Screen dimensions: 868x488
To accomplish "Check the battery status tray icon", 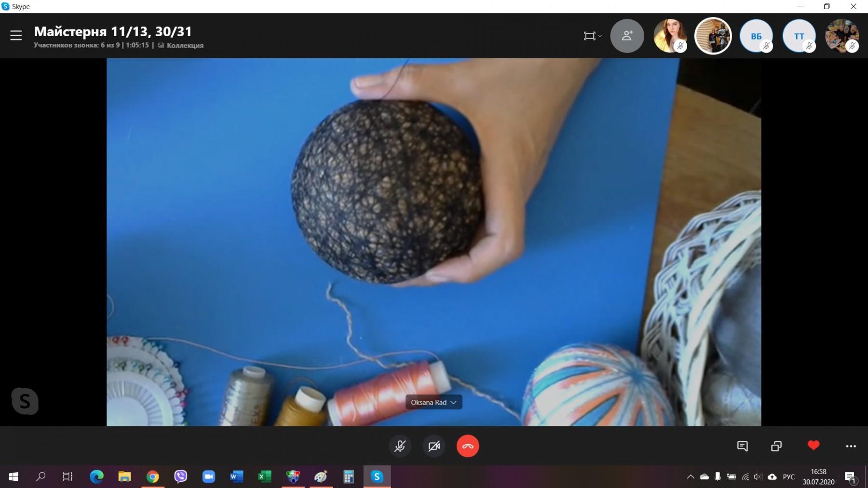I will click(x=731, y=477).
